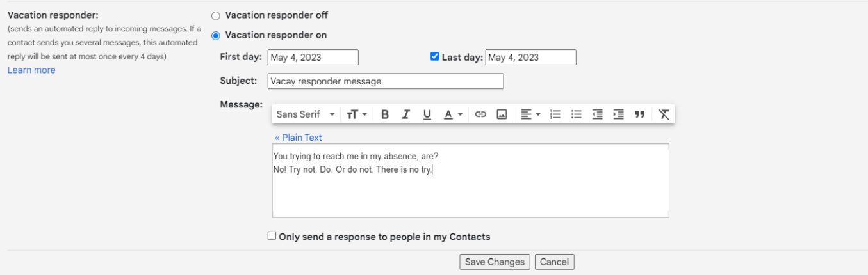Toggle bold formatting in message toolbar
Viewport: 868px width, 275px height.
385,114
